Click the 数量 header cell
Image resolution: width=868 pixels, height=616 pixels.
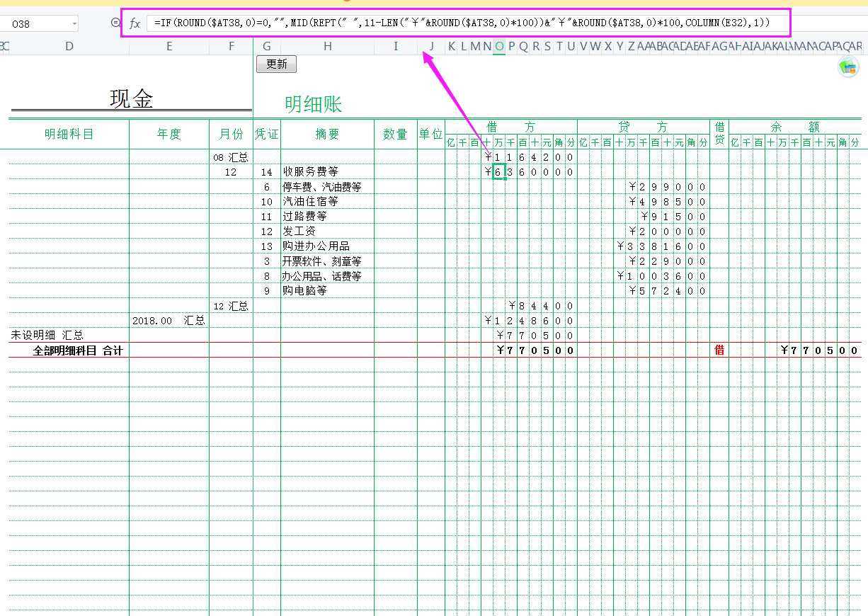pos(396,134)
